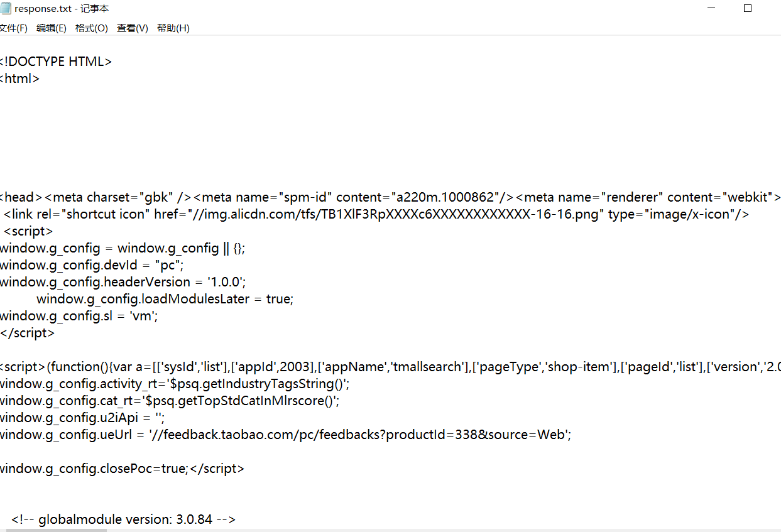Click the cat_rt getTopStdCatInMlrscore line

pos(170,401)
